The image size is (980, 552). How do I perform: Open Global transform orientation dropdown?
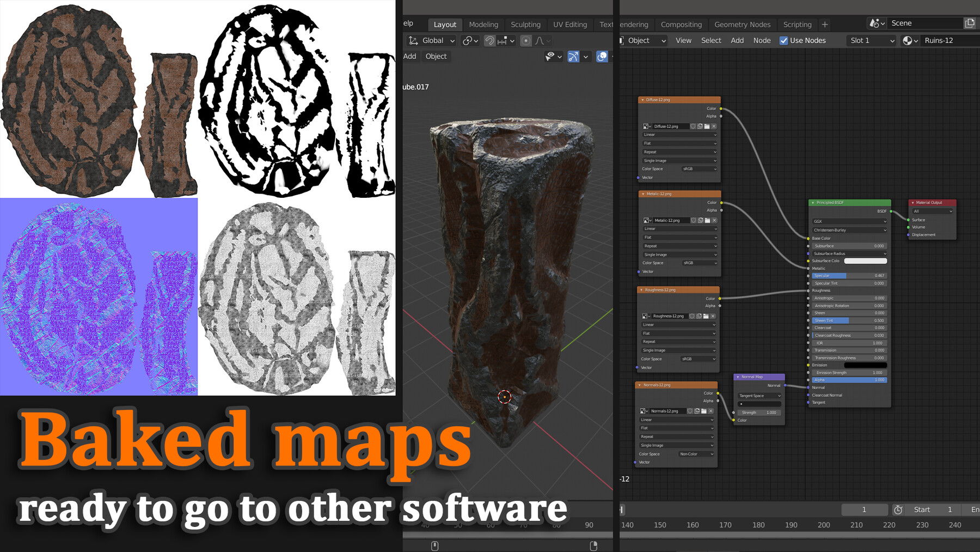click(431, 40)
